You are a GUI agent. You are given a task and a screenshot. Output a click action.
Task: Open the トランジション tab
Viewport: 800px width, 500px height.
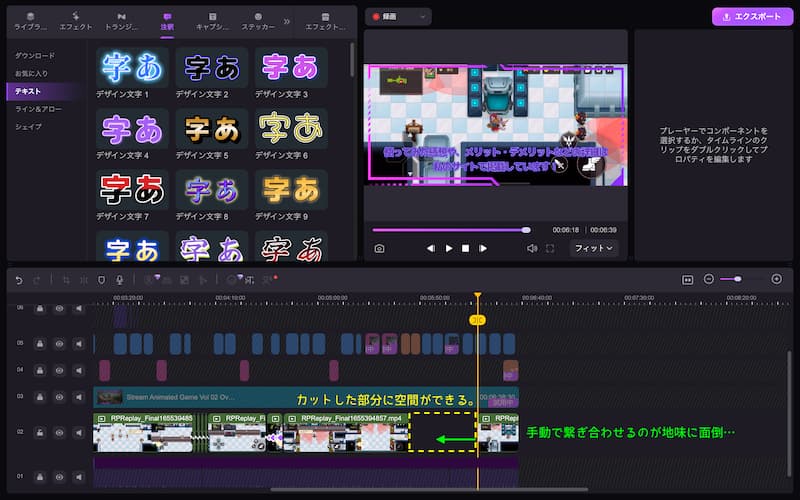point(121,21)
